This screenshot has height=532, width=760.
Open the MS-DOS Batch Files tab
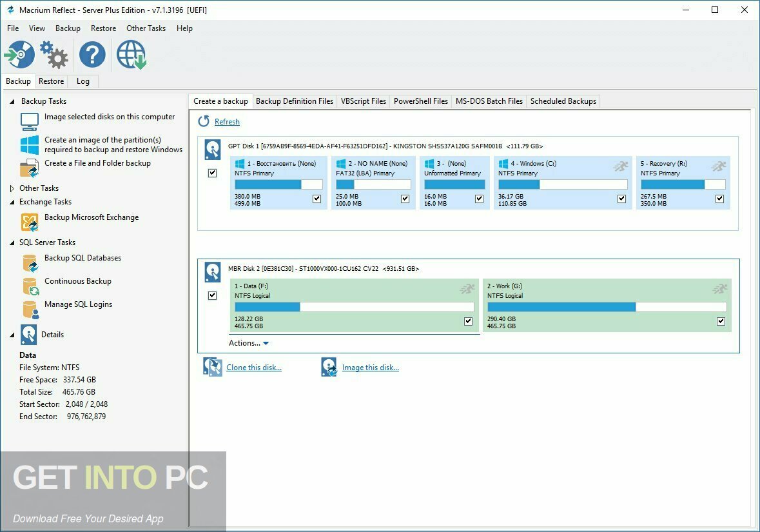tap(489, 101)
